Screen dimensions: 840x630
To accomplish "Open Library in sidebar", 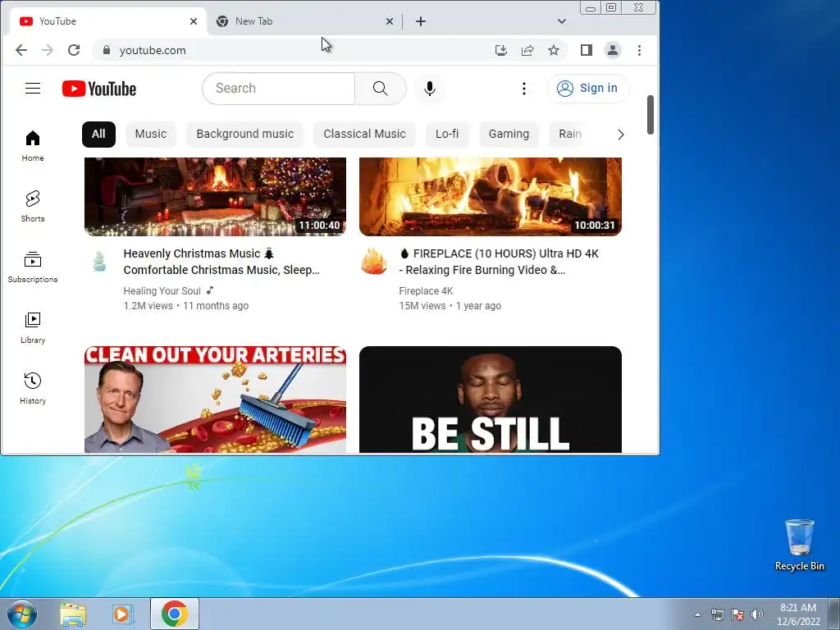I will (x=33, y=327).
